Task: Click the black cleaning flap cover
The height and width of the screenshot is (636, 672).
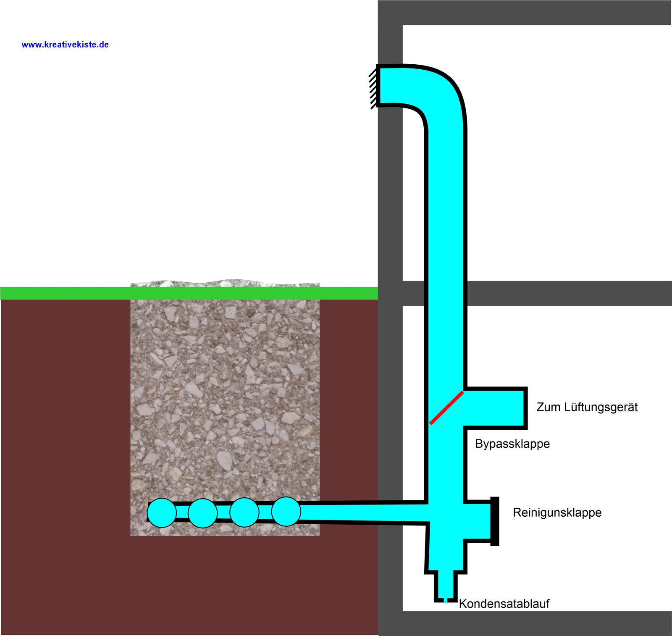Action: (495, 521)
